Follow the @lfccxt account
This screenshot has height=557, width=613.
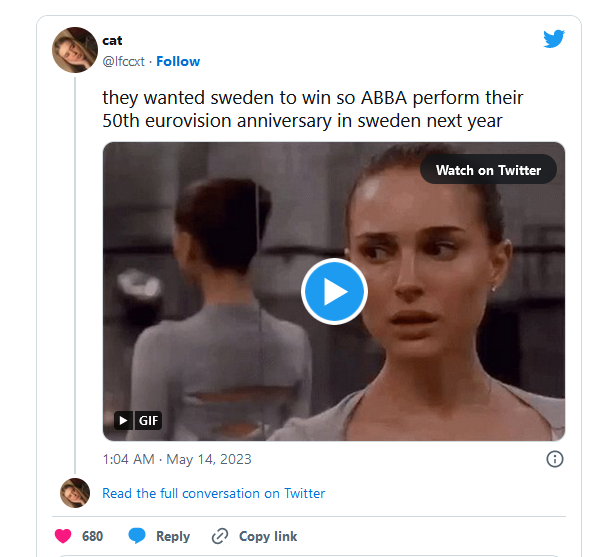(178, 61)
